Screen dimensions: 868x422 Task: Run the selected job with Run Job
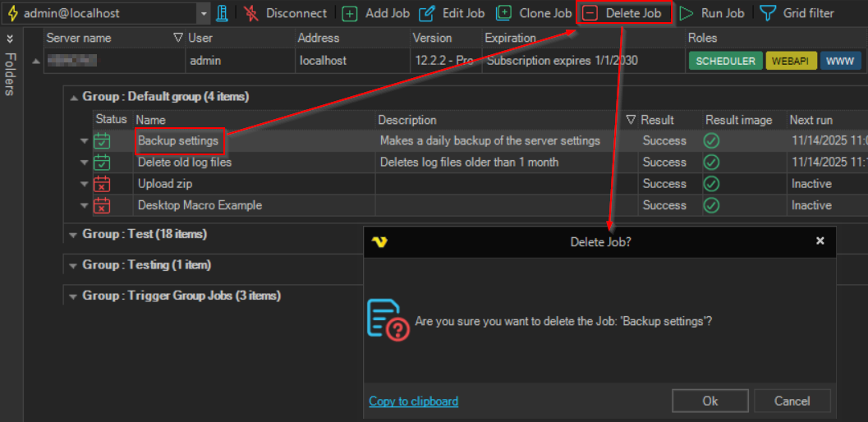[712, 13]
